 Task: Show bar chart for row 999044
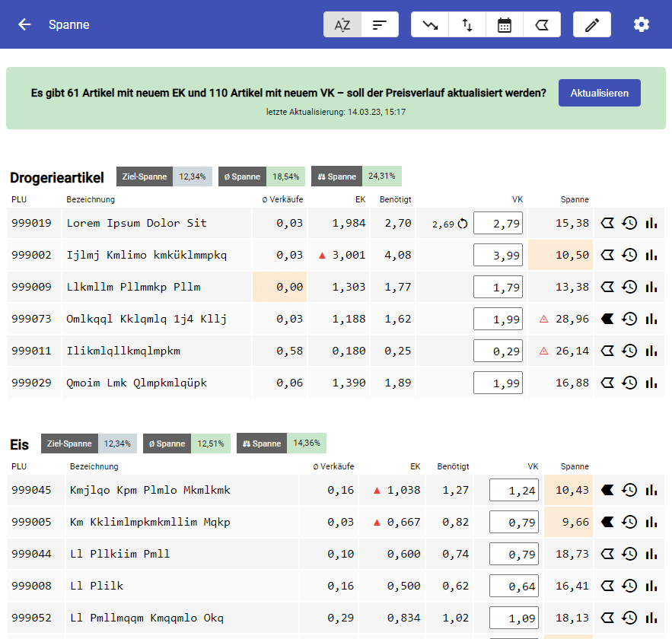click(x=651, y=554)
